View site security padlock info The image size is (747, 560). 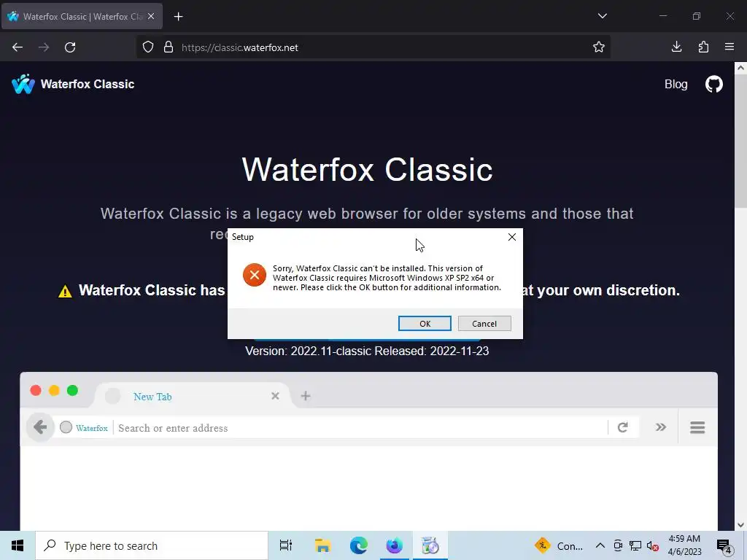pos(169,47)
